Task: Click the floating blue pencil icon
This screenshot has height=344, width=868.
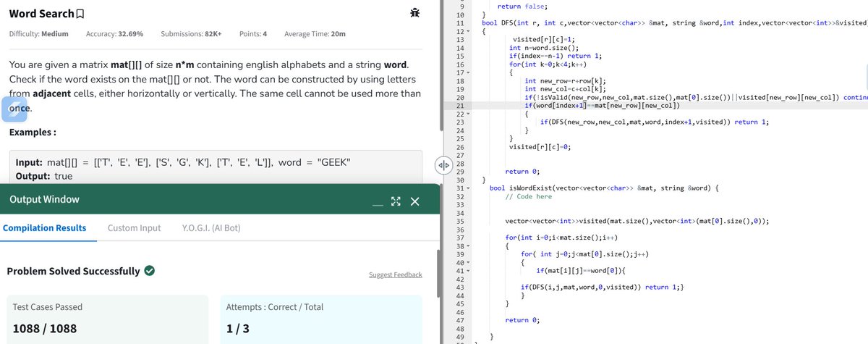Action: 14,109
